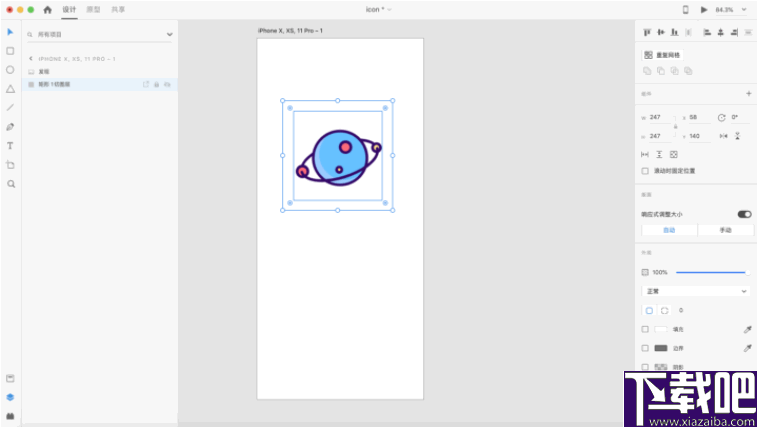Align selection to horizontal center
This screenshot has width=759, height=427.
click(720, 32)
